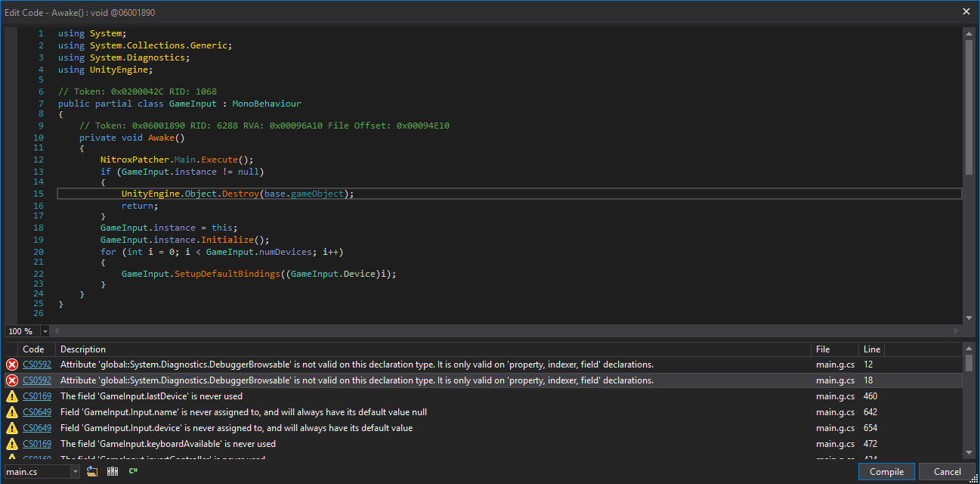Click the warning icon for the GameInput.Input.name warning
The image size is (980, 484).
(x=11, y=411)
